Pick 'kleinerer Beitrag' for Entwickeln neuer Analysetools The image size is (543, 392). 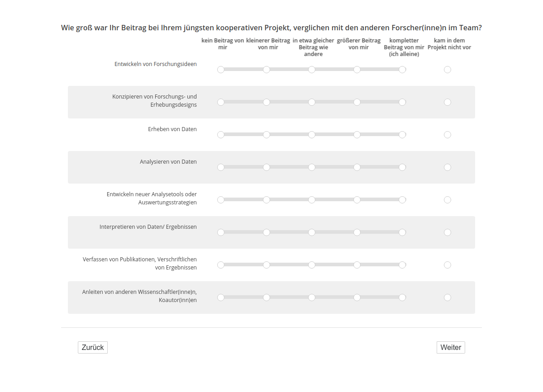(x=267, y=200)
